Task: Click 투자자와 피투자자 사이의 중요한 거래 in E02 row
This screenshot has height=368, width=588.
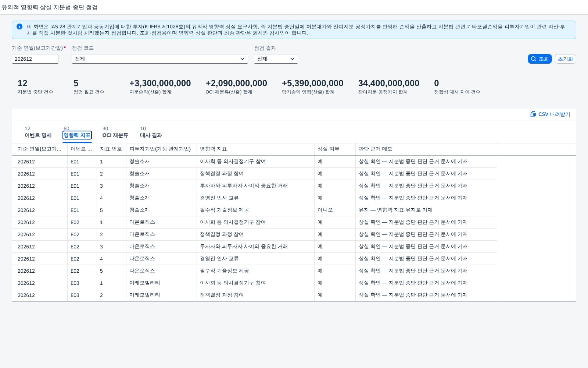Action: click(244, 247)
